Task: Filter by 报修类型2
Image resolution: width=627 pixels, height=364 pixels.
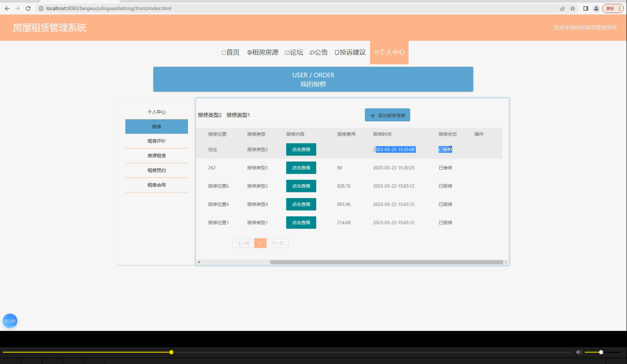Action: point(210,115)
